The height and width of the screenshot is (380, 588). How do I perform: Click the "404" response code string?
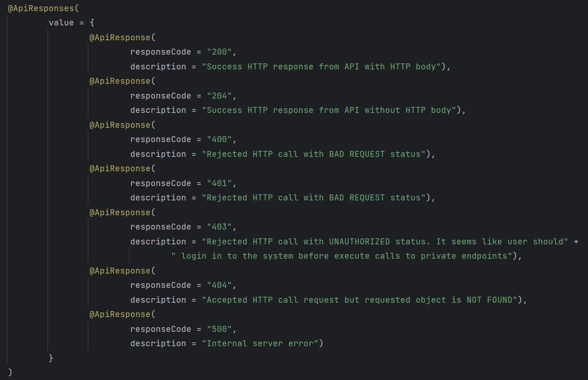[219, 285]
